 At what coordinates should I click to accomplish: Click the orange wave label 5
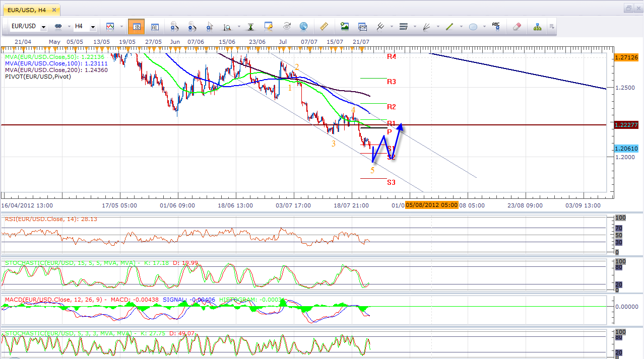point(372,170)
